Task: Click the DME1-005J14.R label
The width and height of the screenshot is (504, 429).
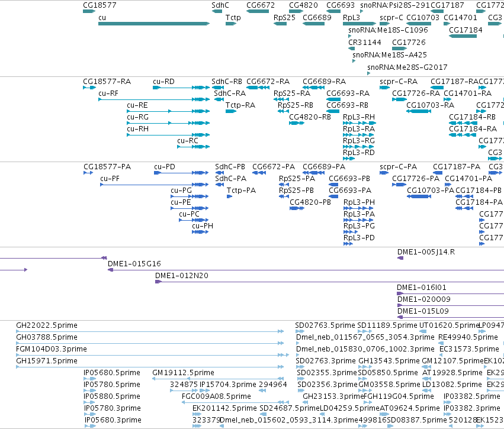Action: tap(426, 252)
